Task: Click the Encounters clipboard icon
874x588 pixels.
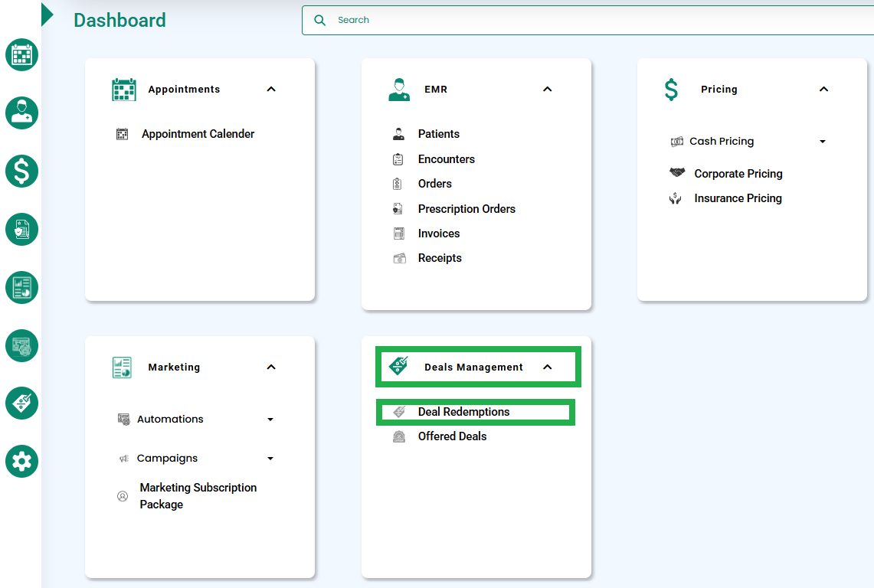Action: 398,159
